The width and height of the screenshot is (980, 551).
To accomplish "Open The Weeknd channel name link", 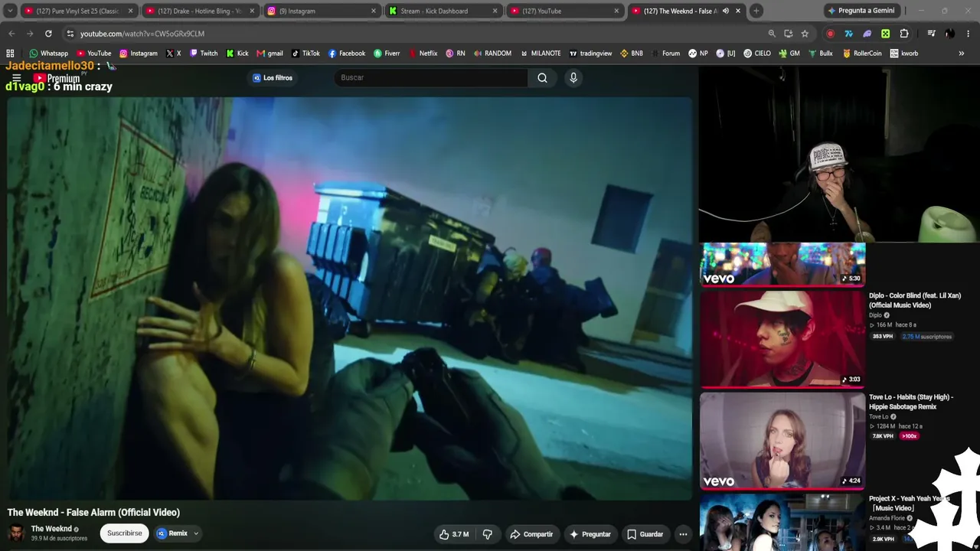I will tap(51, 529).
